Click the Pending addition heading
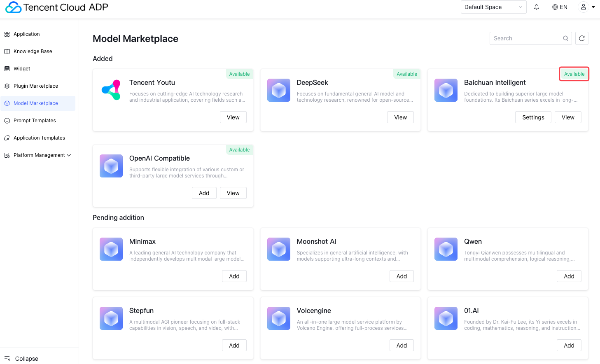The image size is (600, 364). pyautogui.click(x=118, y=217)
